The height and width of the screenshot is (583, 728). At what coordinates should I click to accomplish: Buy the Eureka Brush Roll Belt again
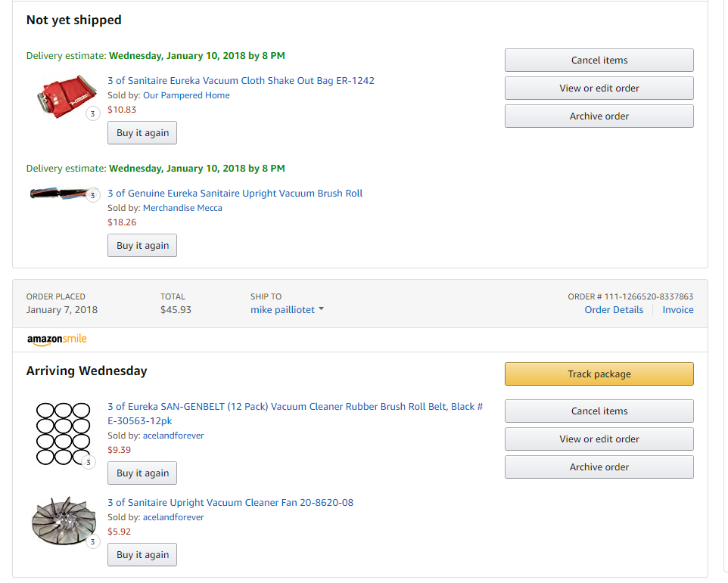[x=142, y=473]
